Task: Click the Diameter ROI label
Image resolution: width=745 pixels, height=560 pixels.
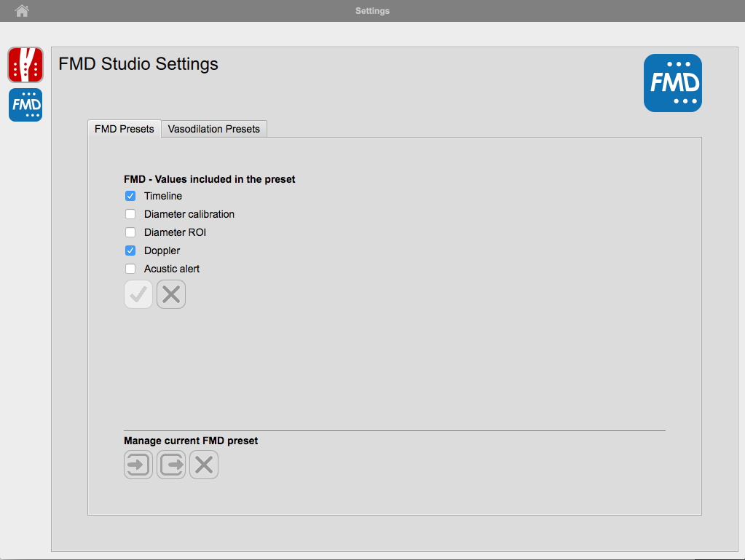Action: pos(175,232)
